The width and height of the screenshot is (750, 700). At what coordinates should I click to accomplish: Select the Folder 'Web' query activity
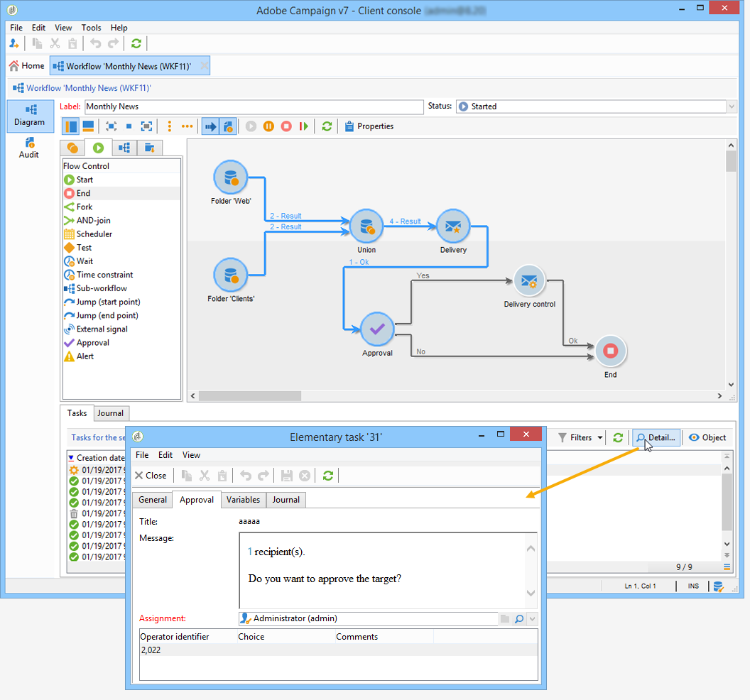231,177
